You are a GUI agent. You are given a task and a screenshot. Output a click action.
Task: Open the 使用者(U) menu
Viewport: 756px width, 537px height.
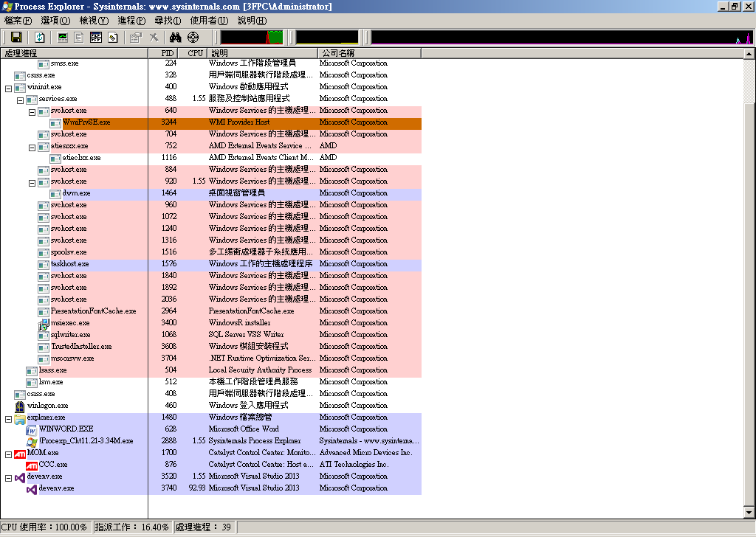pos(209,21)
